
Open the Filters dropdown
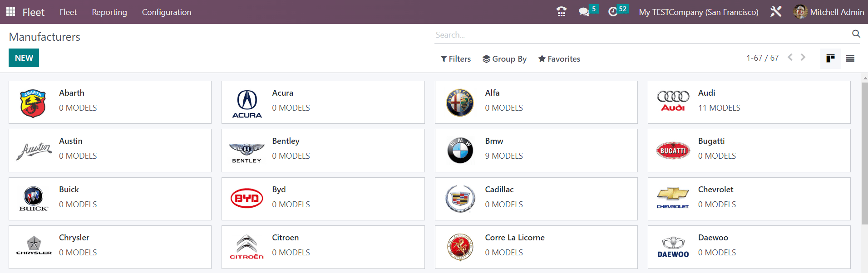(x=455, y=59)
